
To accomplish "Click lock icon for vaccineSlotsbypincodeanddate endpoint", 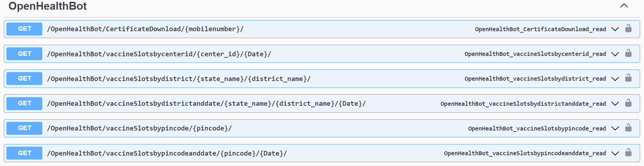I will 628,153.
